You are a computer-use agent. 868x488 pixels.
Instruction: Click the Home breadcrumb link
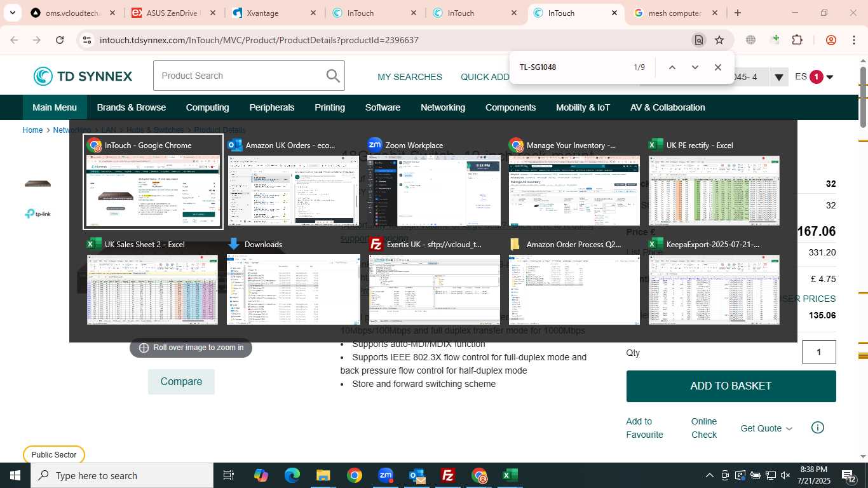32,130
